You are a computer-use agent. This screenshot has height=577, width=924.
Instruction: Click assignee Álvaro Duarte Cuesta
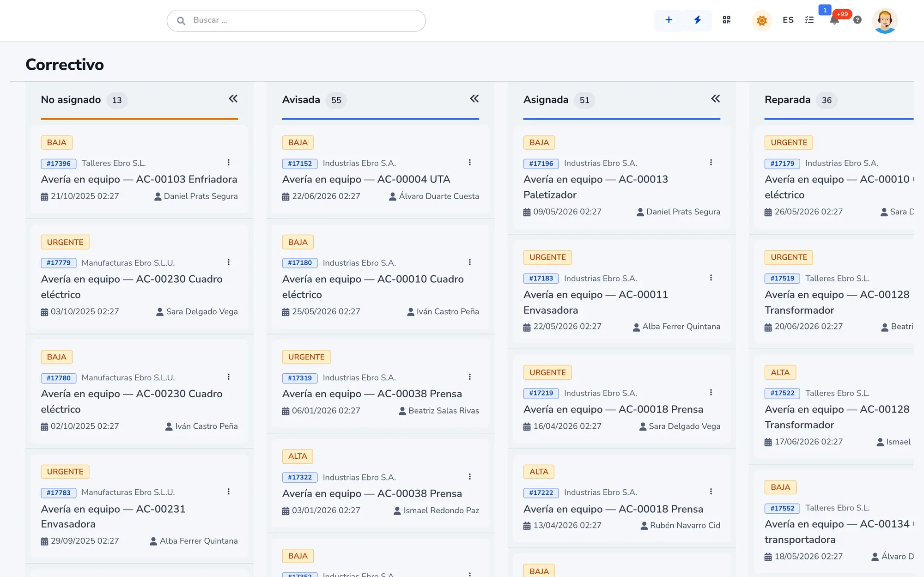(434, 196)
